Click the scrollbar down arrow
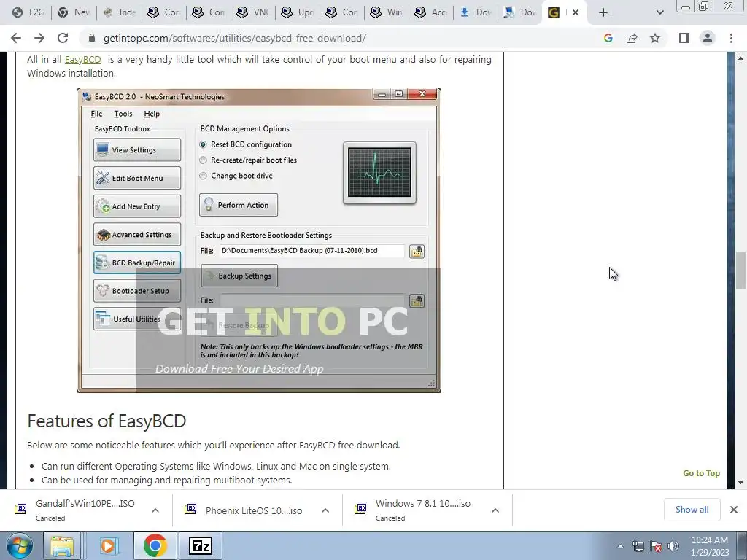This screenshot has height=560, width=747. pos(740,483)
